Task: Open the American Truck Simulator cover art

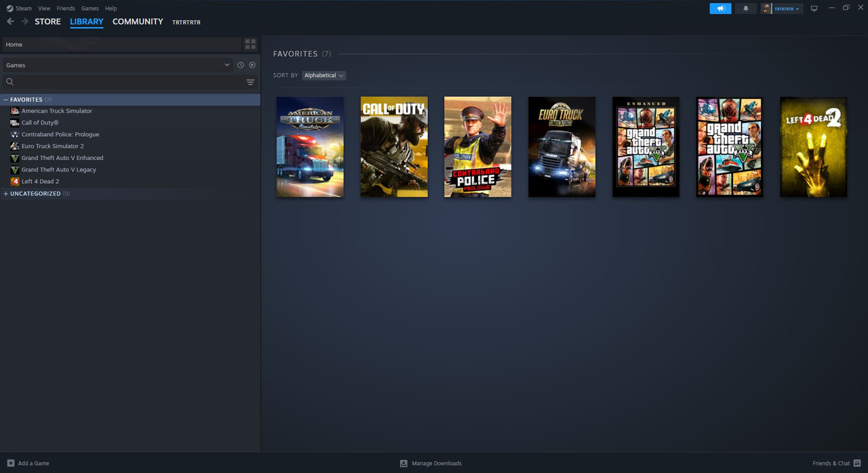Action: click(x=310, y=147)
